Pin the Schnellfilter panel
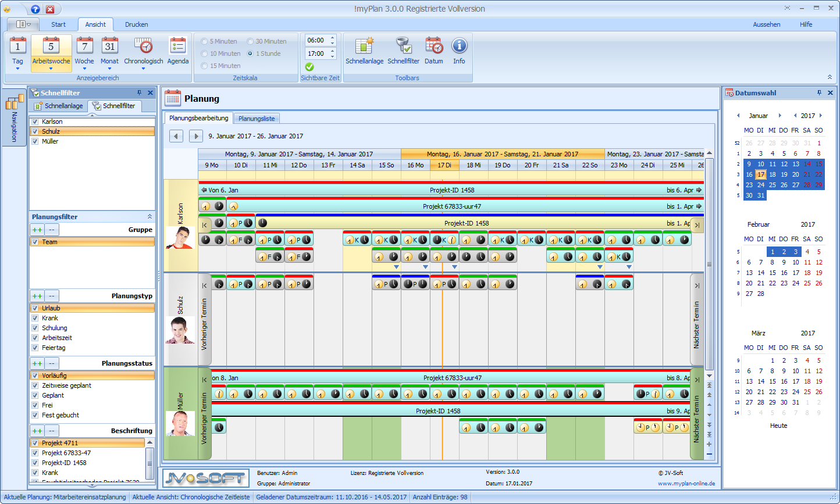 139,93
